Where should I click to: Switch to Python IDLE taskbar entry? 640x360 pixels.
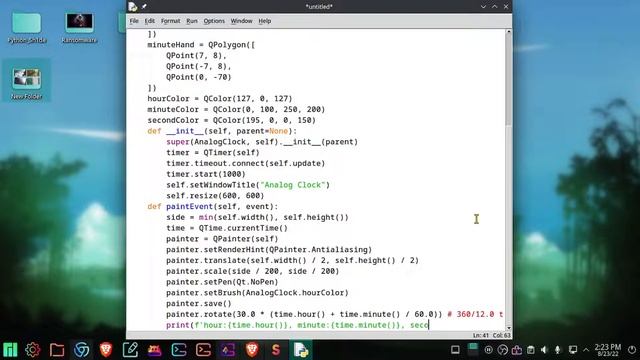[x=301, y=350]
